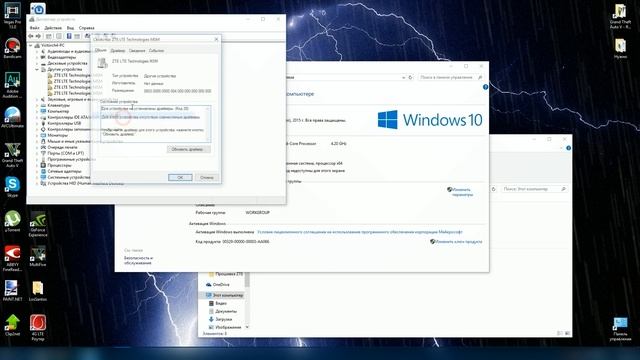The height and width of the screenshot is (360, 640).
Task: Click Изменить ключ продукта link
Action: pos(459,242)
